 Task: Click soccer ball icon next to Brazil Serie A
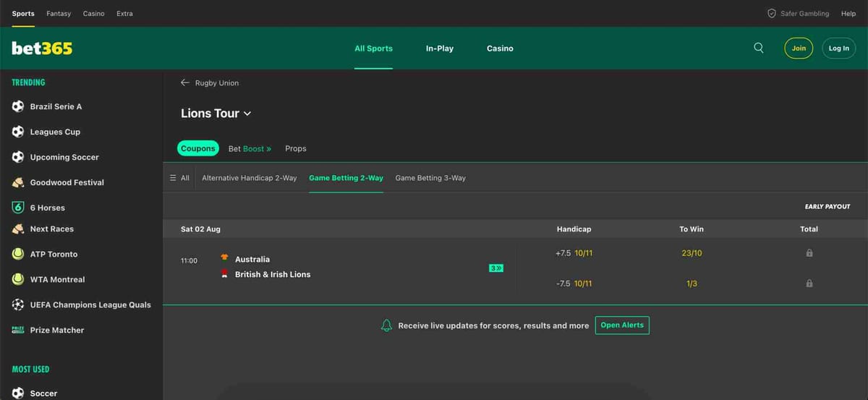coord(18,106)
